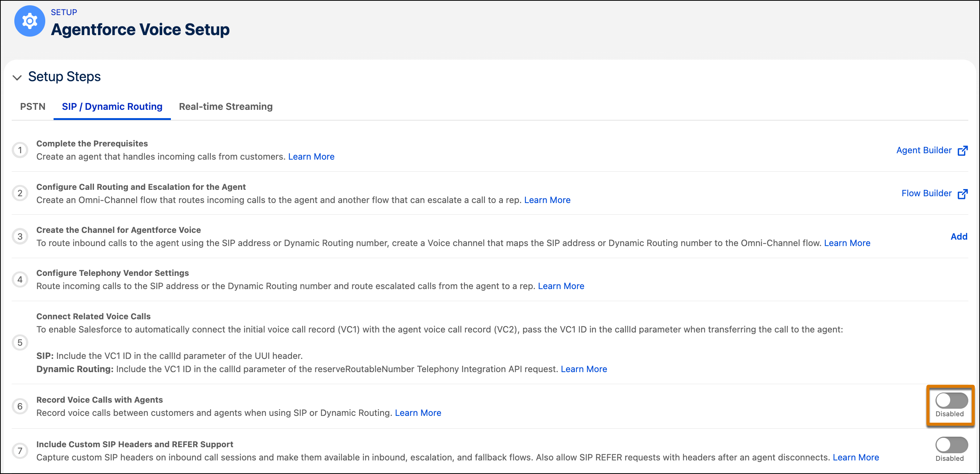Image resolution: width=980 pixels, height=474 pixels.
Task: Open Learn More for Telephony Vendor Settings
Action: coord(561,286)
